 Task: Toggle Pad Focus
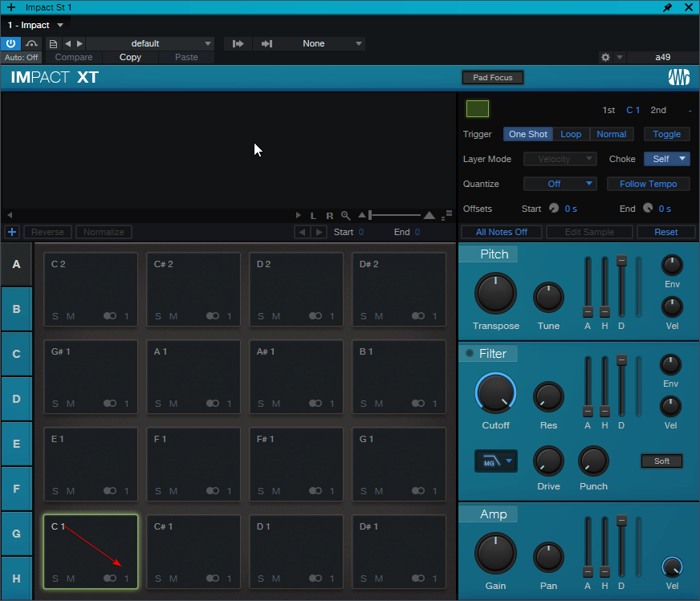coord(492,78)
